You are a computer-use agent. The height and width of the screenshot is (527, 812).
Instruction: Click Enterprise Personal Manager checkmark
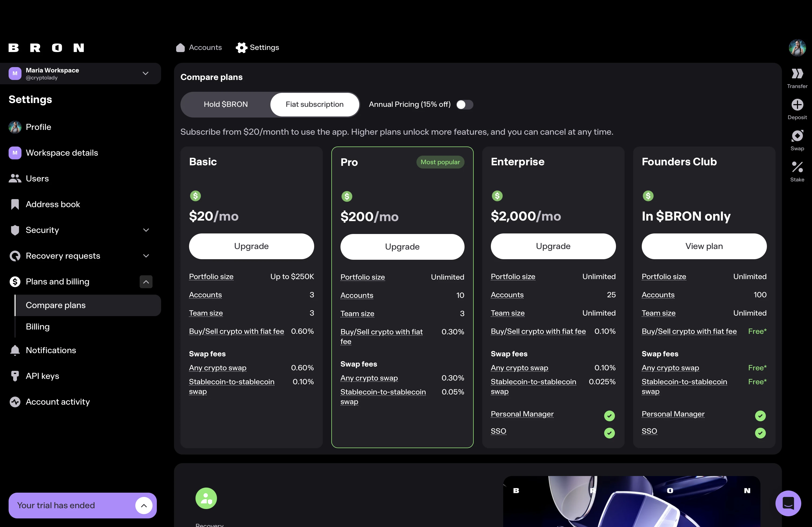tap(609, 416)
